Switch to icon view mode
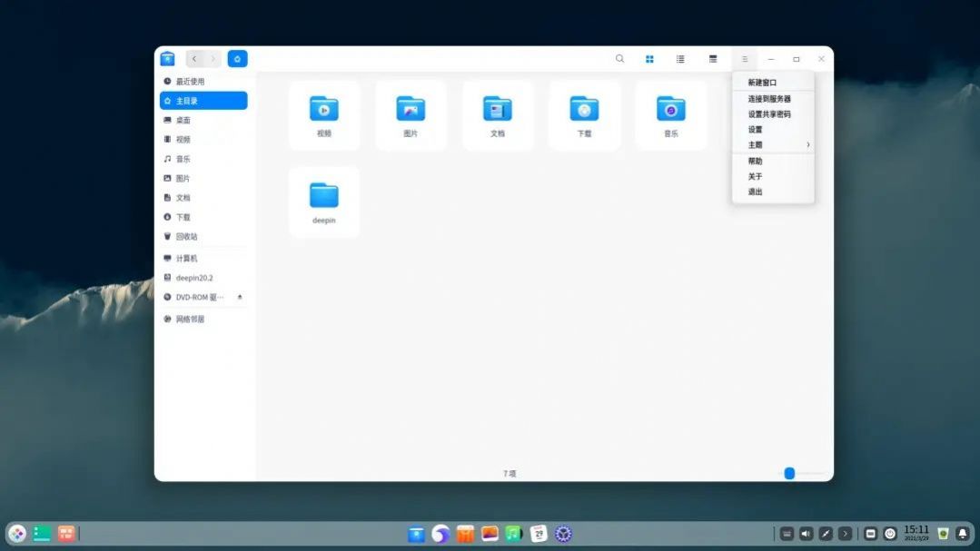Image resolution: width=980 pixels, height=551 pixels. pos(648,58)
